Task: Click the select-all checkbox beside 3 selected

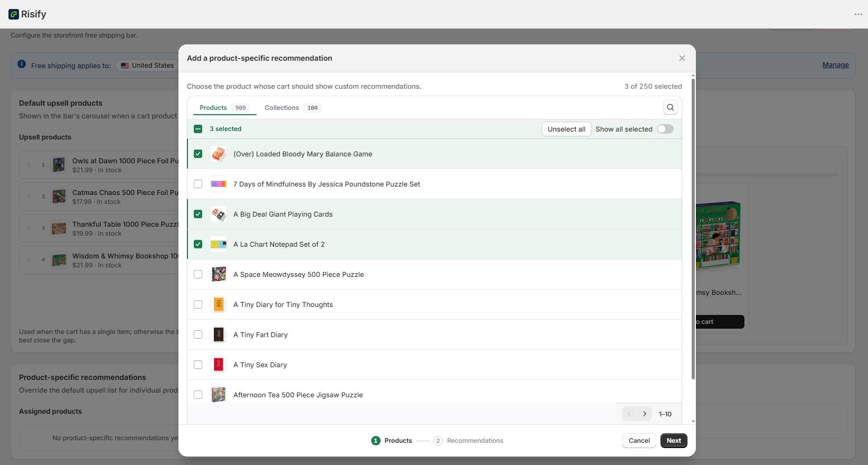Action: click(x=198, y=129)
